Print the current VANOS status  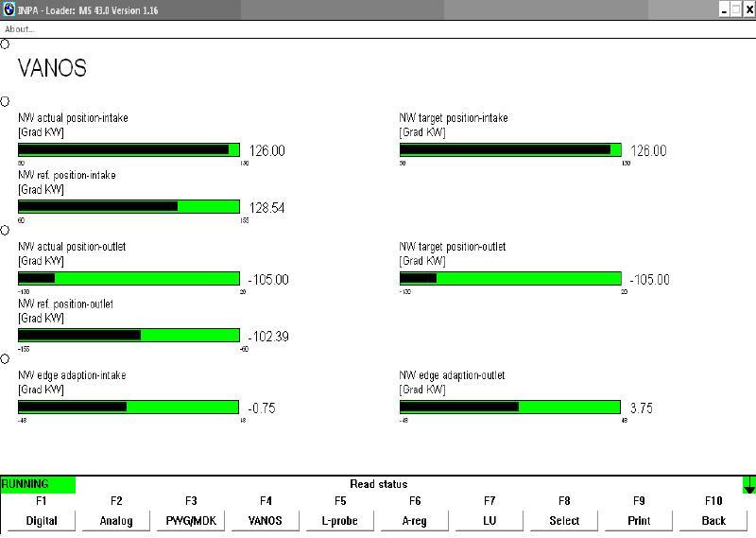point(639,520)
